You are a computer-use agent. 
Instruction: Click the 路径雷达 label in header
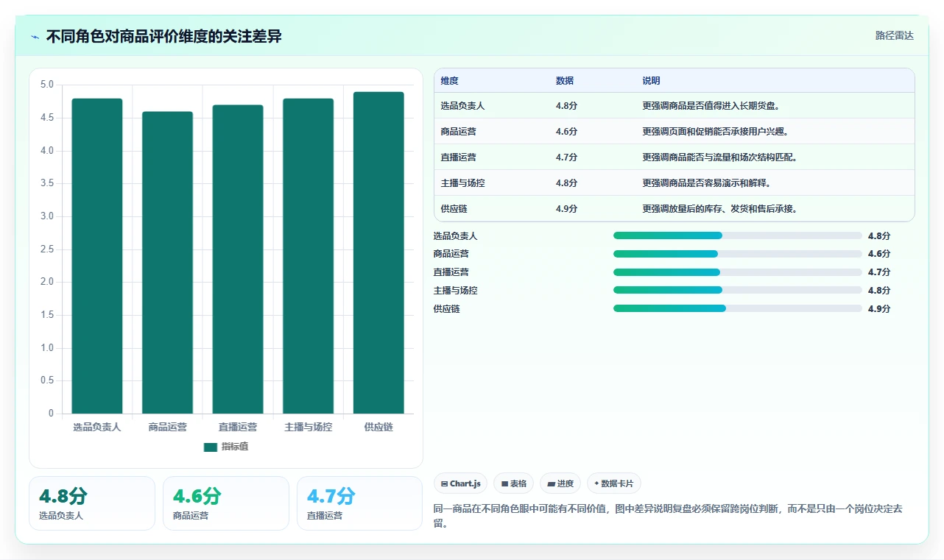pos(894,35)
